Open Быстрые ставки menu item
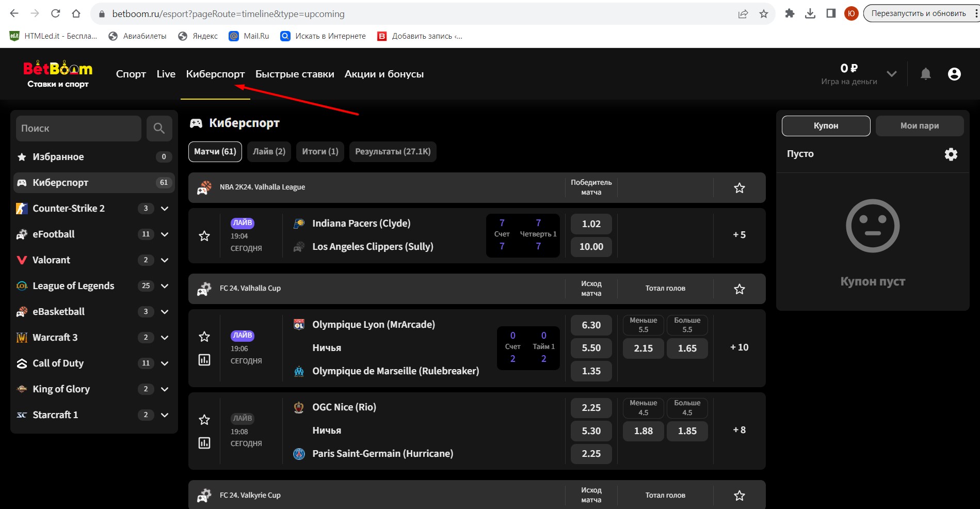Image resolution: width=980 pixels, height=509 pixels. 295,74
